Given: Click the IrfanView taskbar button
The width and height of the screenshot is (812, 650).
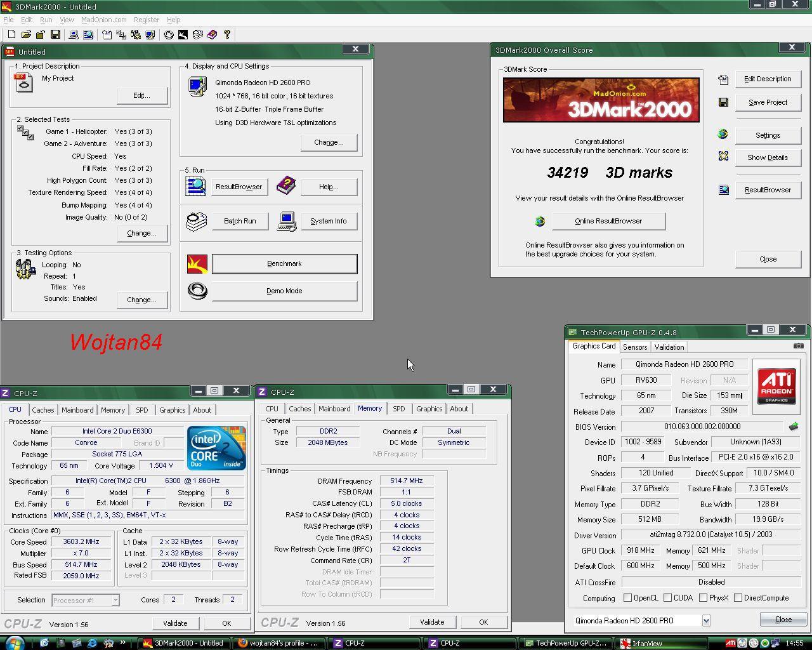Looking at the screenshot, I should click(x=665, y=643).
